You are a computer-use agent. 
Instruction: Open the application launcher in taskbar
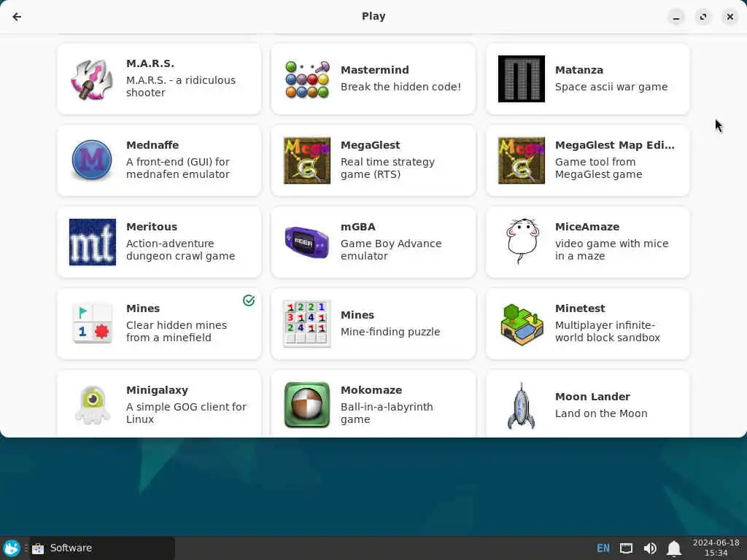point(12,548)
